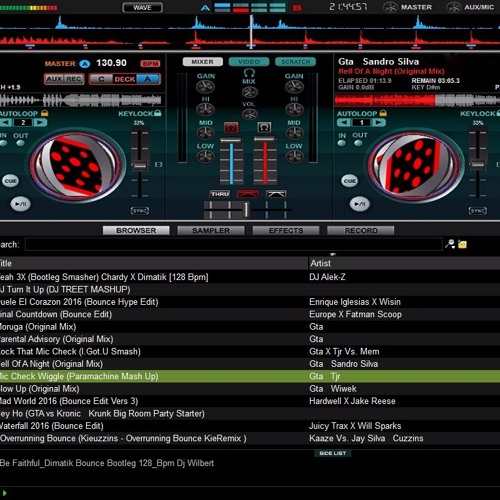Click SYNC button on left deck
The height and width of the screenshot is (500, 500).
pos(140,211)
